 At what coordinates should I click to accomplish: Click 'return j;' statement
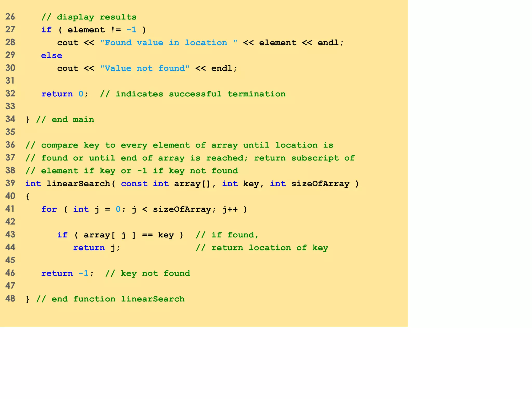97,248
